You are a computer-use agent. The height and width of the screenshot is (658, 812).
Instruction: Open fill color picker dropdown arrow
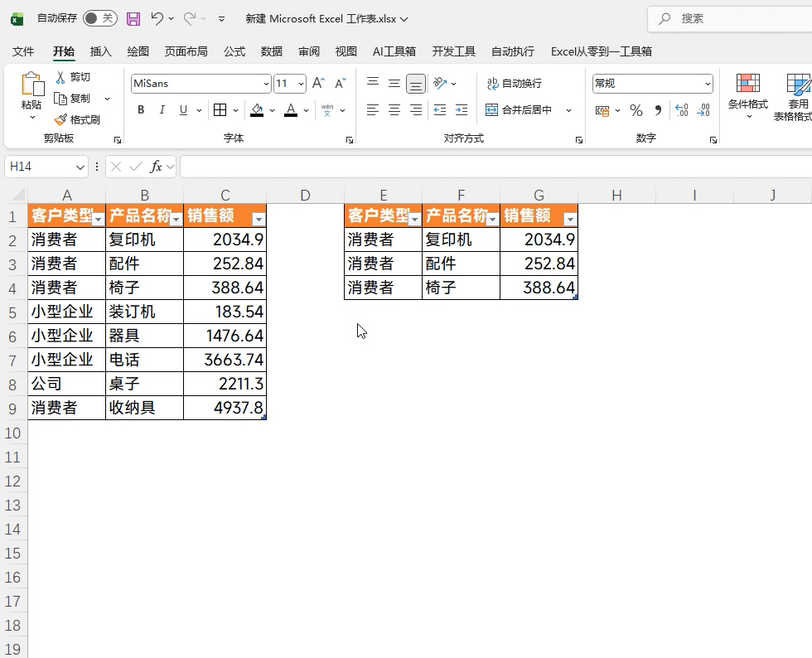point(272,110)
